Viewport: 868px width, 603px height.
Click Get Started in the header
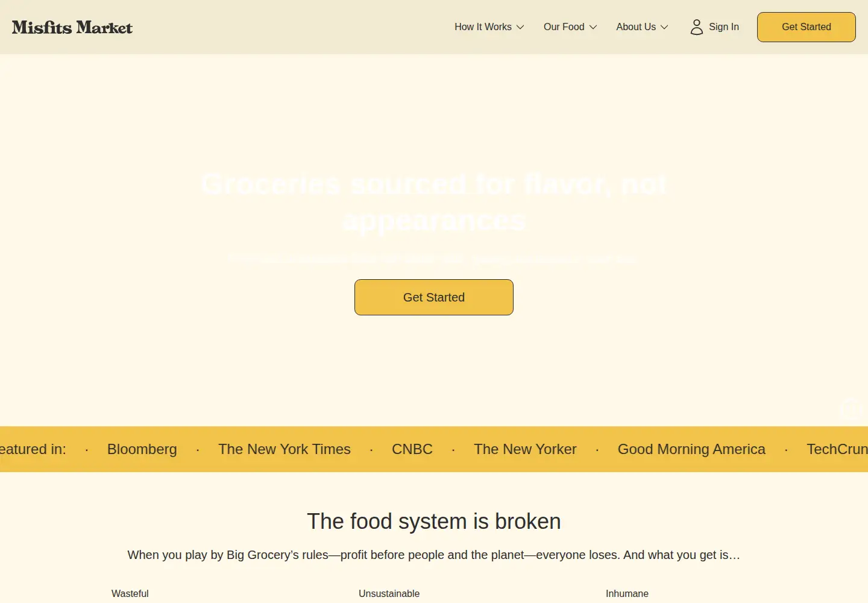pyautogui.click(x=807, y=27)
